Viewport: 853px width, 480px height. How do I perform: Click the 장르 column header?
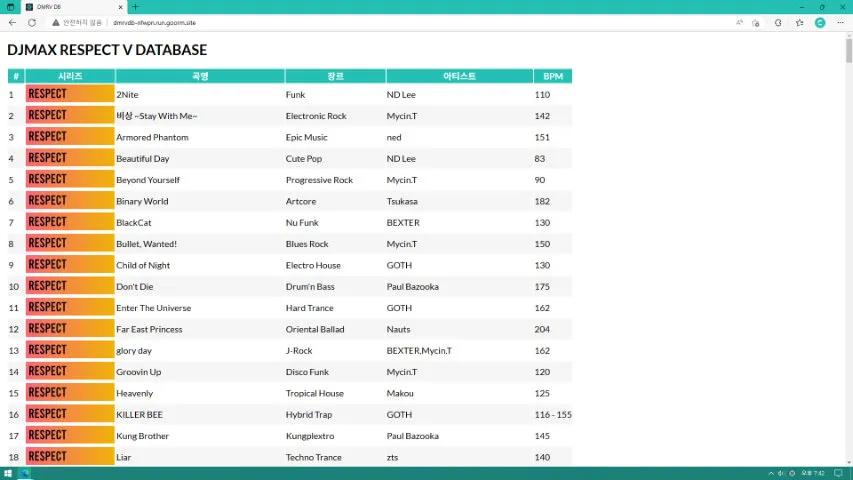(336, 76)
